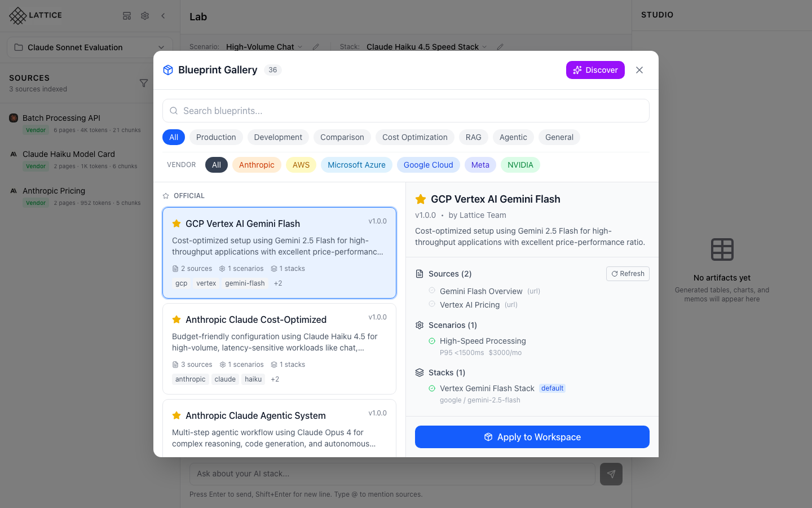Open the Claude Haiku 4.5 Speed Stack dropdown

tap(426, 47)
